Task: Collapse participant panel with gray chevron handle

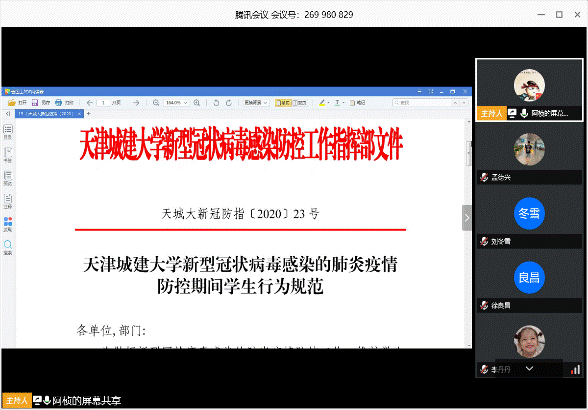Action: click(467, 218)
